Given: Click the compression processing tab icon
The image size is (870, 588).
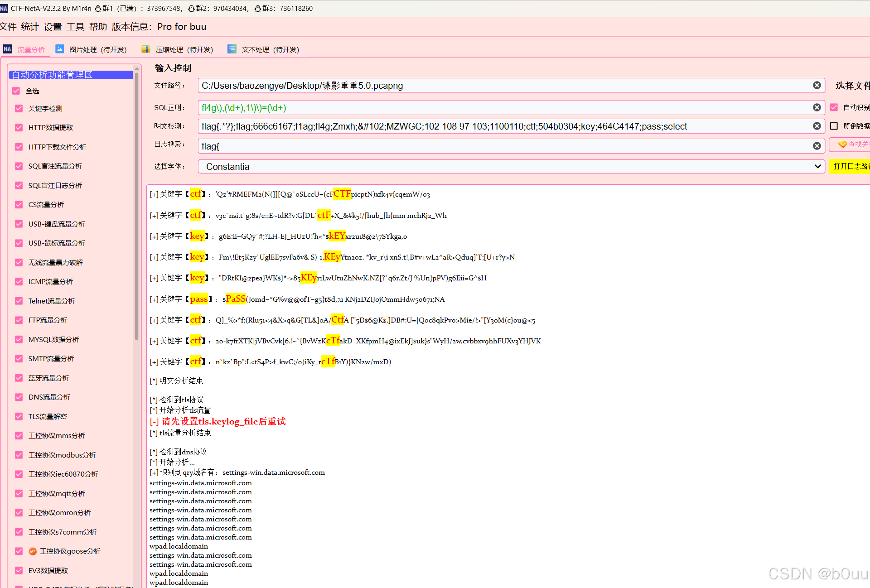Looking at the screenshot, I should (145, 49).
